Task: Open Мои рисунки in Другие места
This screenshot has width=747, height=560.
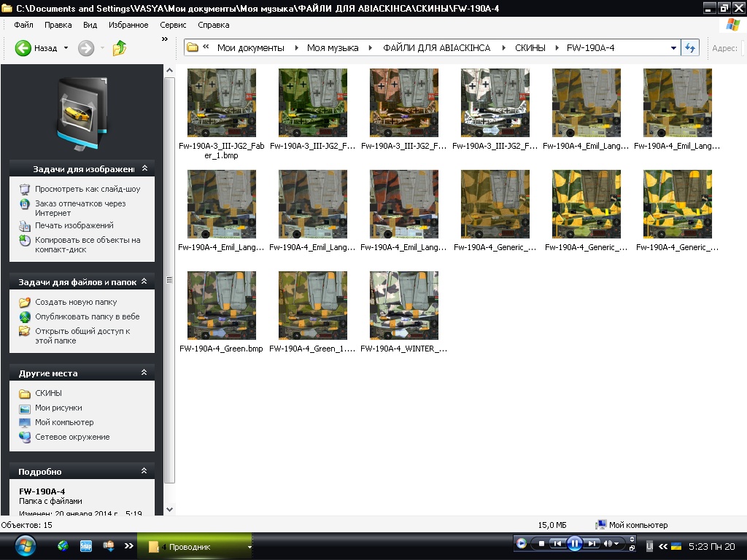Action: (x=58, y=408)
